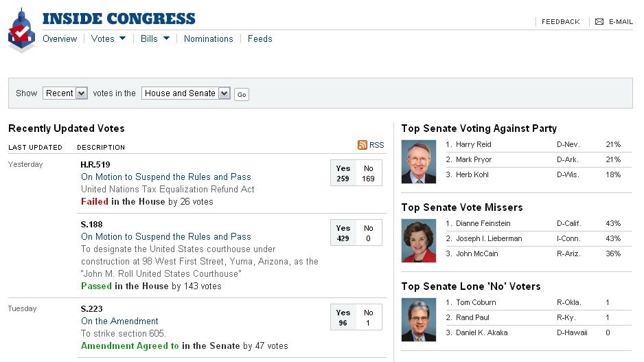Click the Inside Congress capitol logo icon
Image resolution: width=644 pixels, height=362 pixels.
click(21, 31)
